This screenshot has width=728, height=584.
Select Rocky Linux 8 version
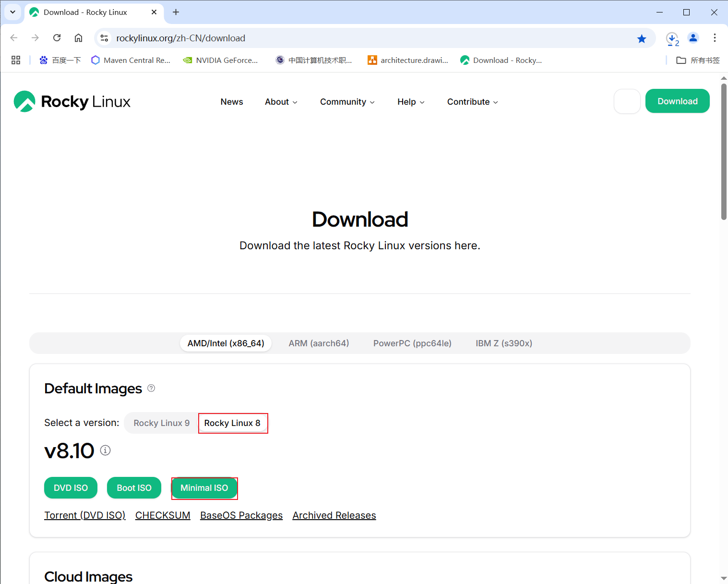pos(232,423)
